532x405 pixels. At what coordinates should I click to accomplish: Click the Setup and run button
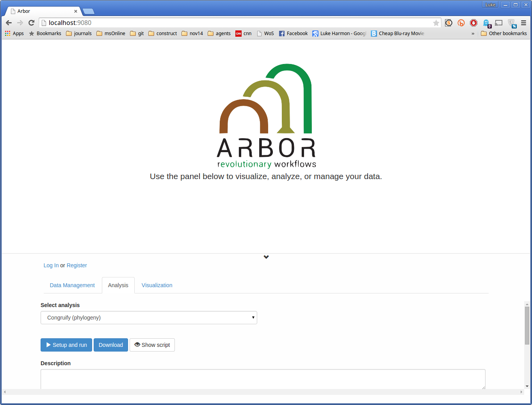pyautogui.click(x=66, y=345)
